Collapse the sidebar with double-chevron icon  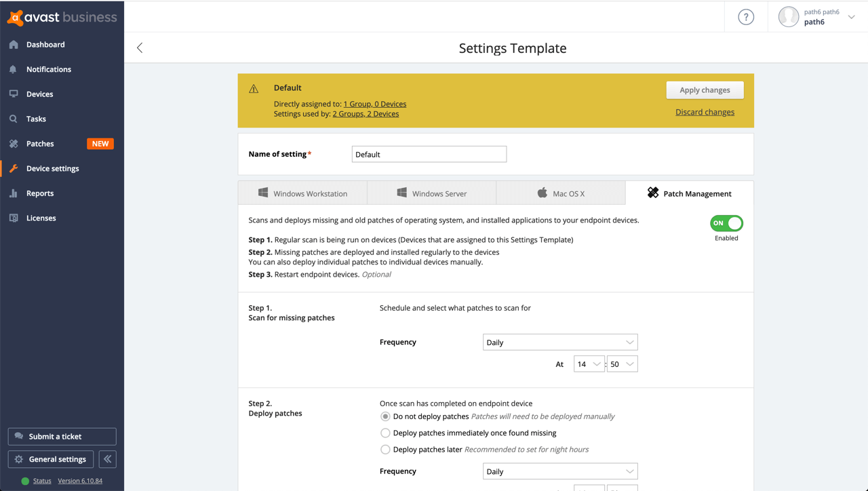[107, 459]
